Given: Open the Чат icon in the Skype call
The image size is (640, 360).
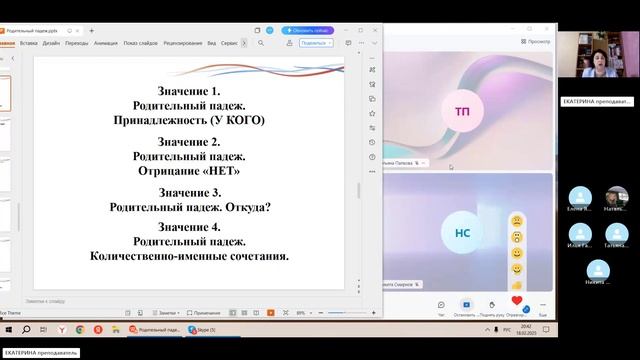Looking at the screenshot, I should (441, 305).
